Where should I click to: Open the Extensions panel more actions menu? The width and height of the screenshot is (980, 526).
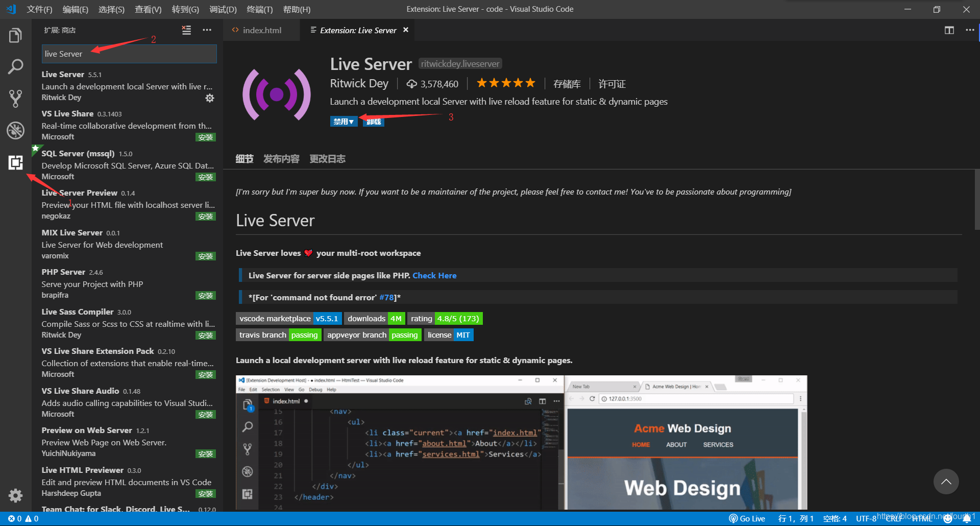(x=207, y=30)
